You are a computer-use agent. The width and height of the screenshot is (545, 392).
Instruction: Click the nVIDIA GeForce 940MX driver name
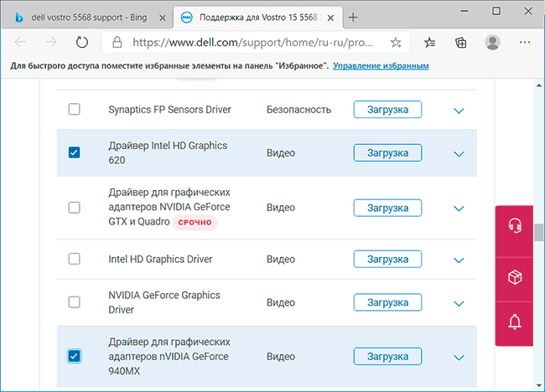coord(169,356)
